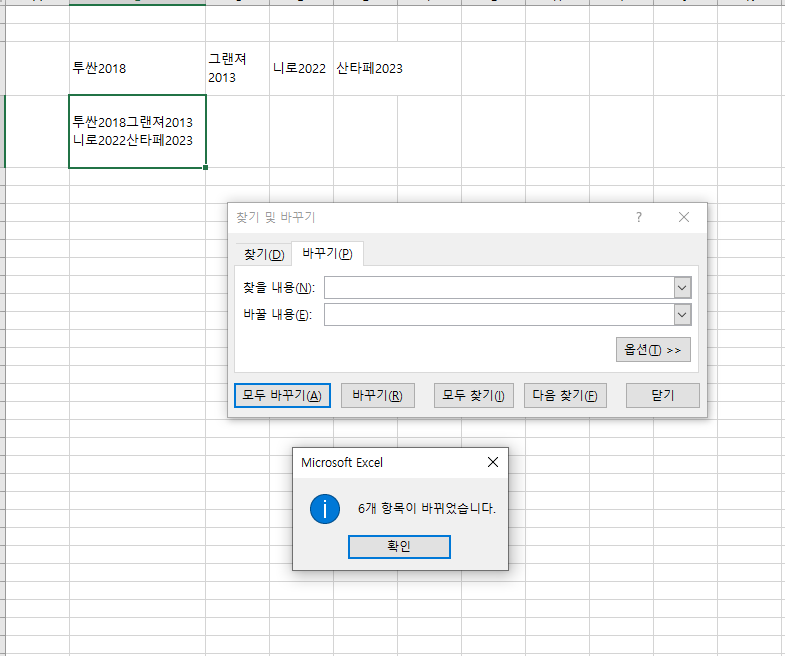
Task: Close the Microsoft Excel message box
Action: pos(493,462)
